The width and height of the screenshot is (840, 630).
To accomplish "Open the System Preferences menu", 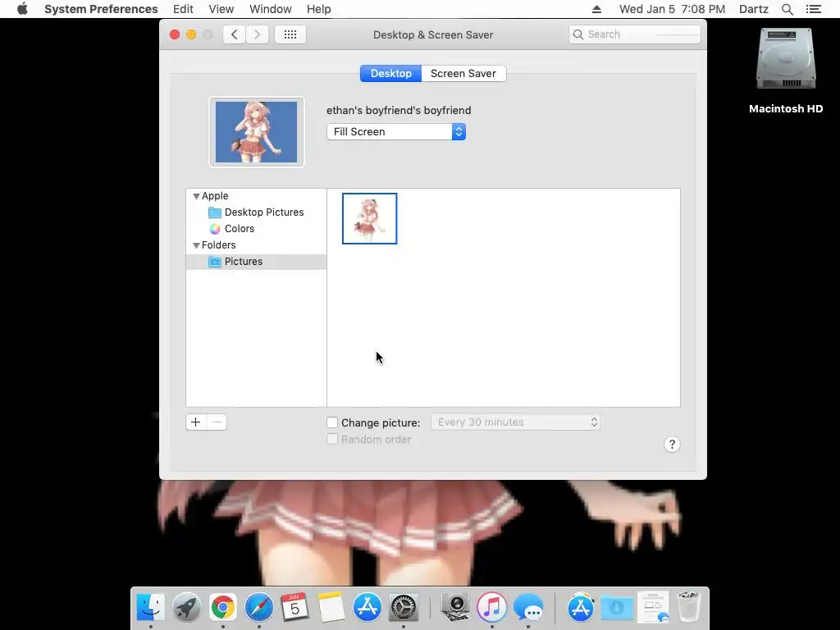I will click(101, 9).
